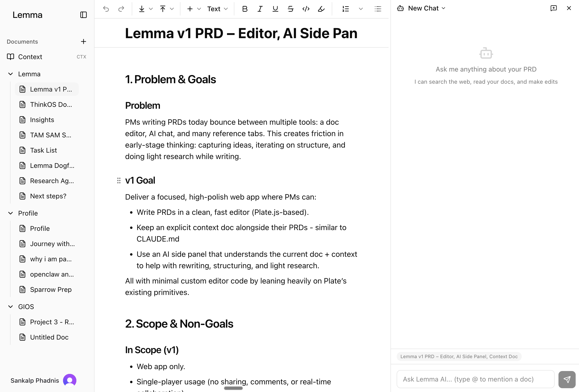Toggle bold formatting

pyautogui.click(x=245, y=9)
